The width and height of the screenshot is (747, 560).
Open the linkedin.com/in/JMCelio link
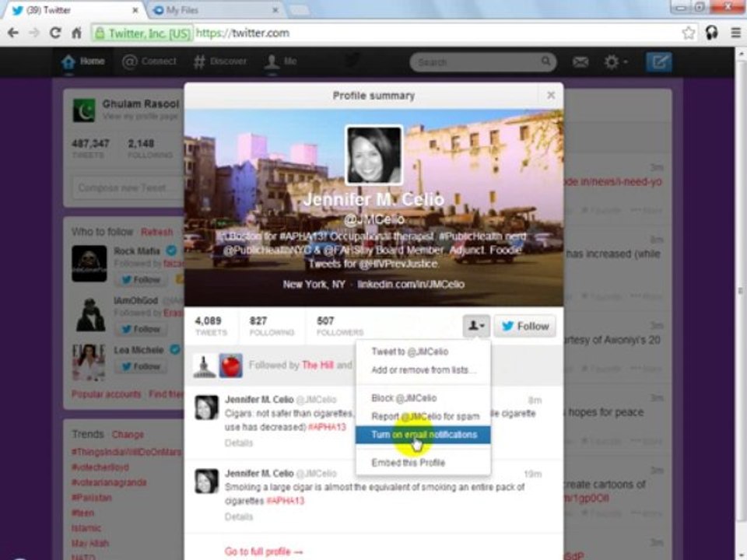pos(411,285)
